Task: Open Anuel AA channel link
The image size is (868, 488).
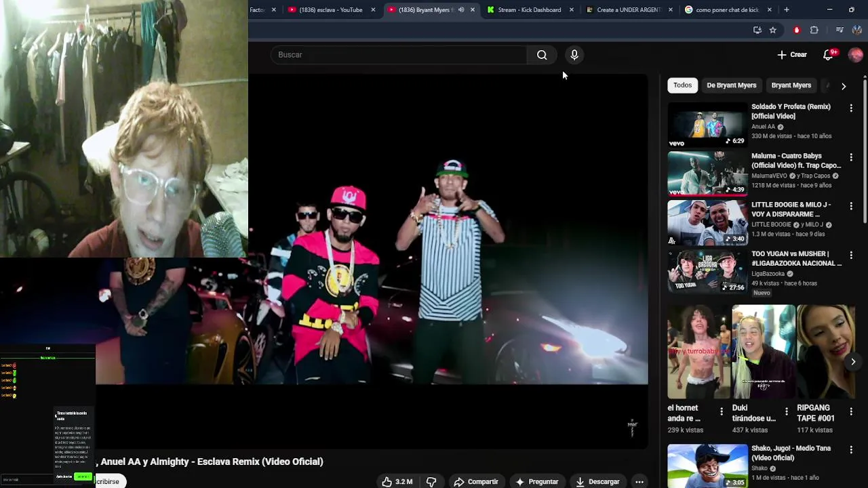Action: tap(763, 127)
